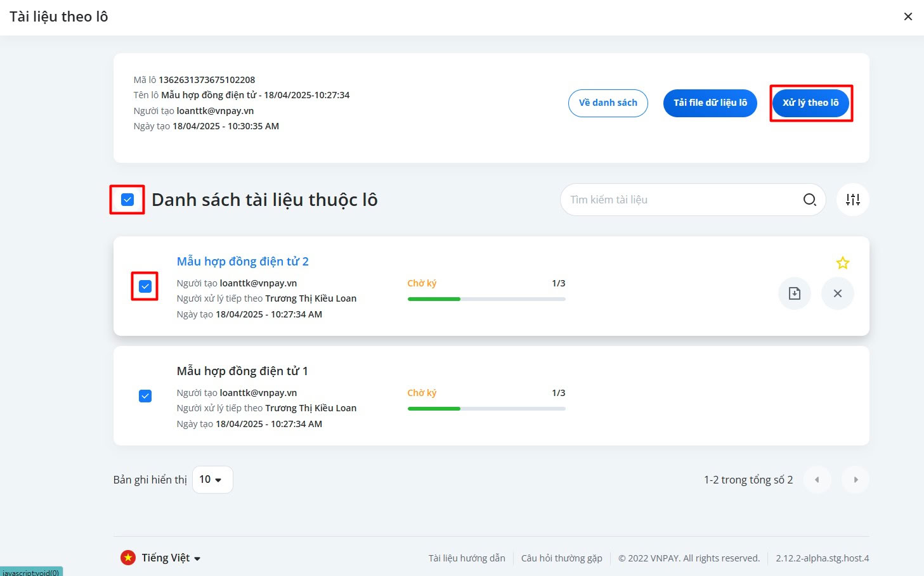Screen dimensions: 924x576
Task: Click the X icon to remove document 2
Action: click(837, 293)
